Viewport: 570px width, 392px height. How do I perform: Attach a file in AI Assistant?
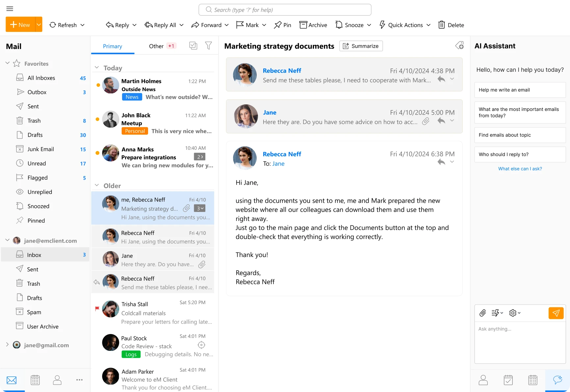pos(482,313)
